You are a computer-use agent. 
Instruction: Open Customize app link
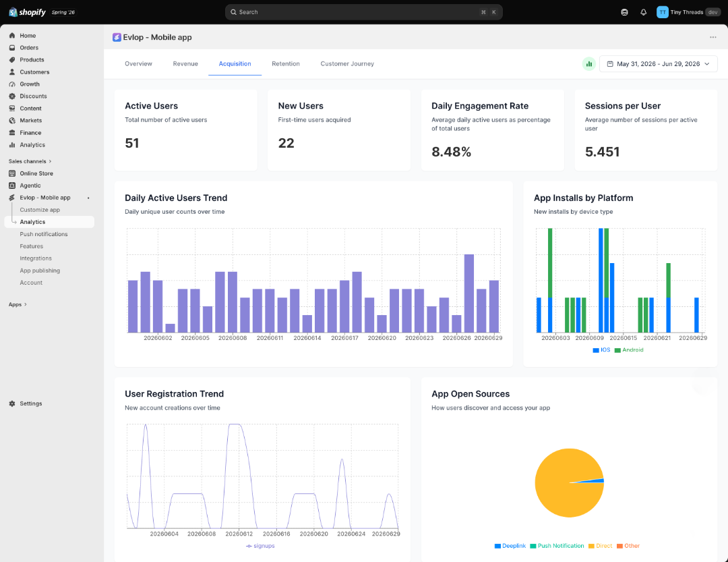[40, 210]
